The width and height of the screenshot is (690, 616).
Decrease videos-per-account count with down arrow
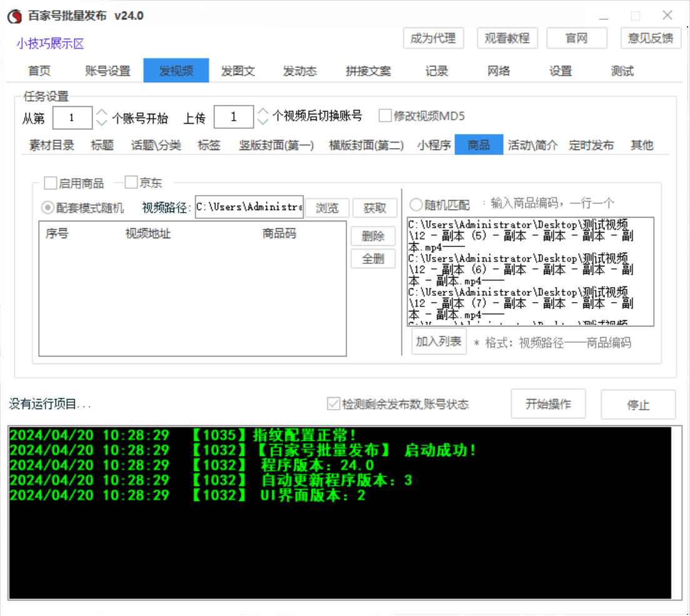262,121
